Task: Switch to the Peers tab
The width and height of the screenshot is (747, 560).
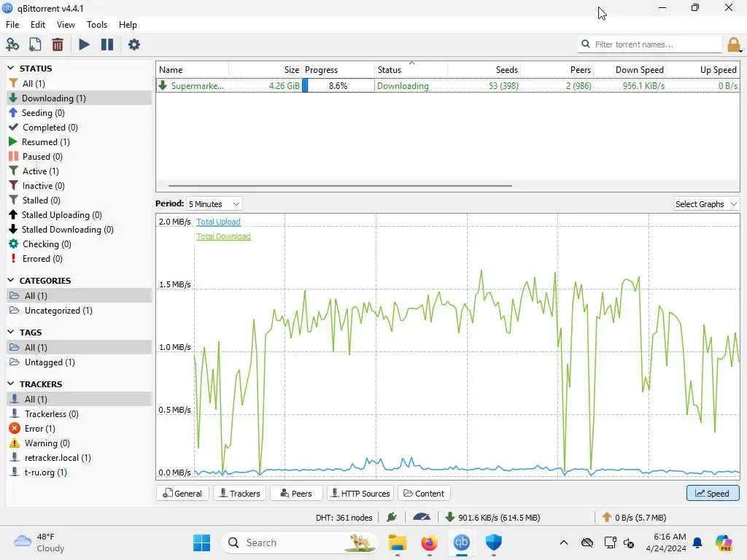Action: tap(296, 494)
